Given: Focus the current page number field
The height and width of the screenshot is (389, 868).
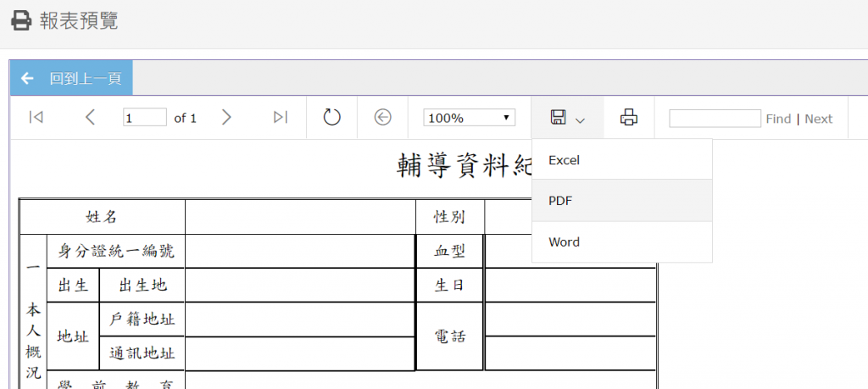Looking at the screenshot, I should click(x=145, y=117).
